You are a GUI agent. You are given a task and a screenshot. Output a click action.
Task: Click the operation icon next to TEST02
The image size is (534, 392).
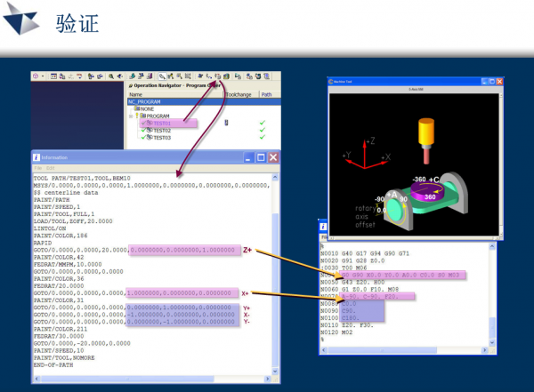pos(148,131)
